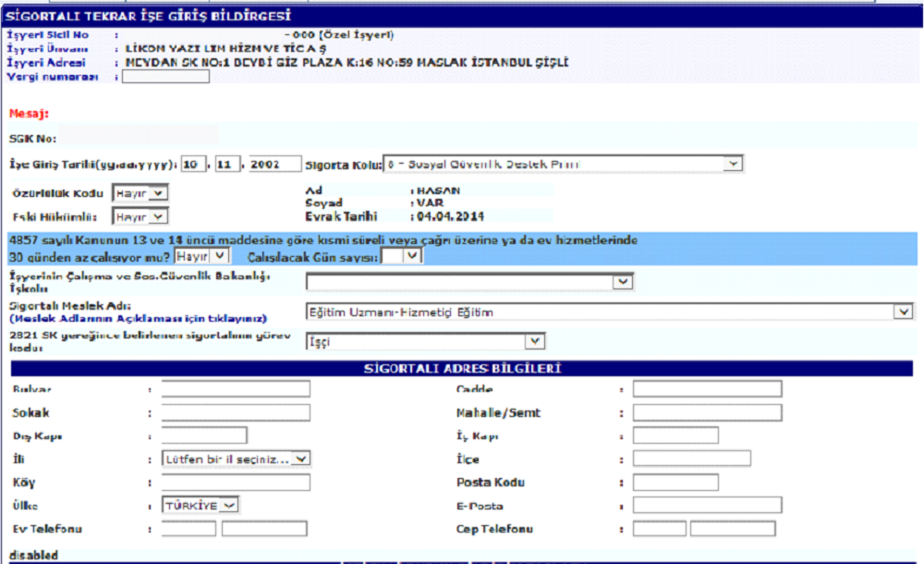Expand the görev kodu dropdown showing İşçi
924x564 pixels.
click(x=425, y=342)
